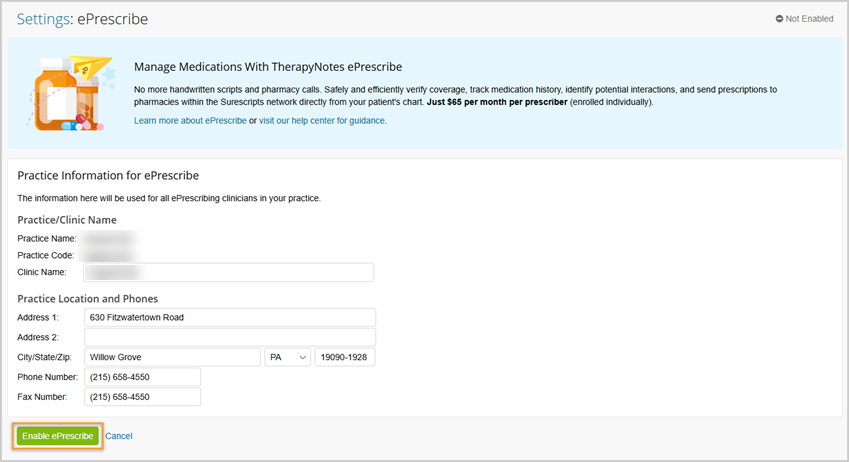Click the 'Practice Code:' label
Viewport: 849px width, 462px height.
(45, 256)
